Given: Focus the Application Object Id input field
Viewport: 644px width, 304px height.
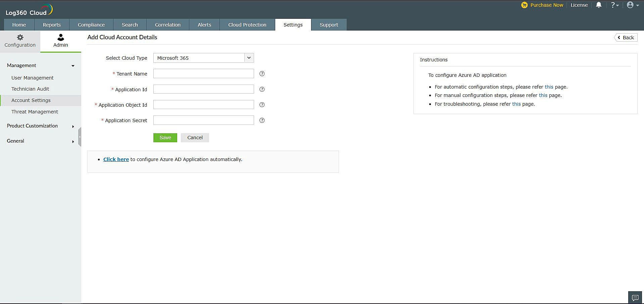Looking at the screenshot, I should click(203, 104).
